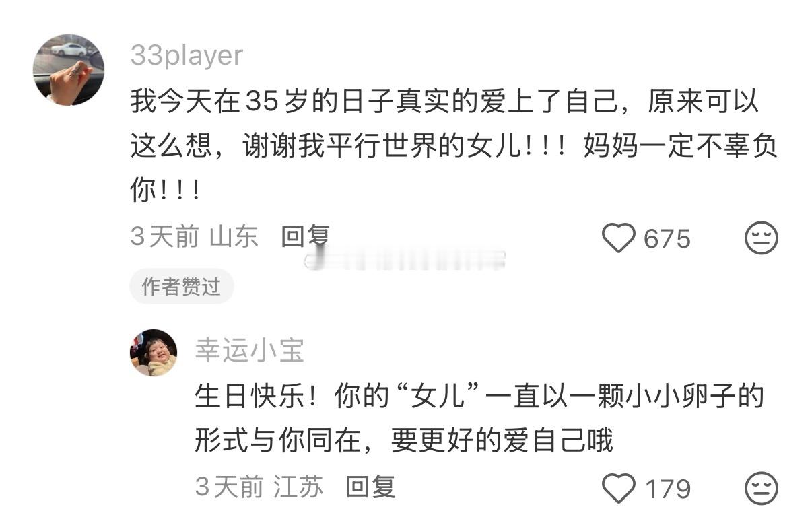Screen dimensions: 812x515
Task: Tap the dislike face icon on 幸运小宝's reply
Action: 762,488
